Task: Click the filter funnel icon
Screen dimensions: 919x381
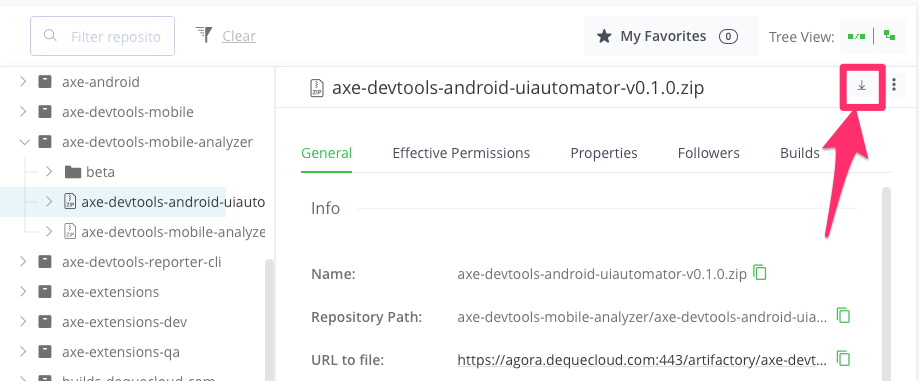Action: click(204, 35)
